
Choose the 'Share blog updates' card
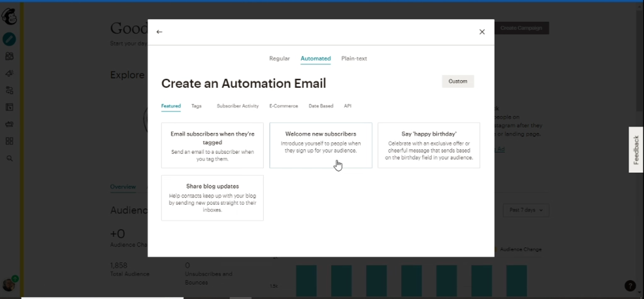[x=212, y=198]
